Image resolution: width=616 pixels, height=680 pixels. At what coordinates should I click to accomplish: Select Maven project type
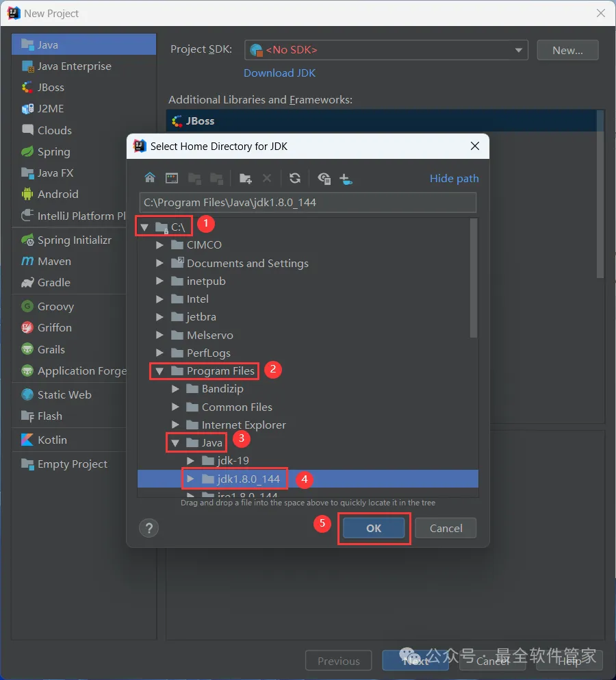click(x=69, y=261)
